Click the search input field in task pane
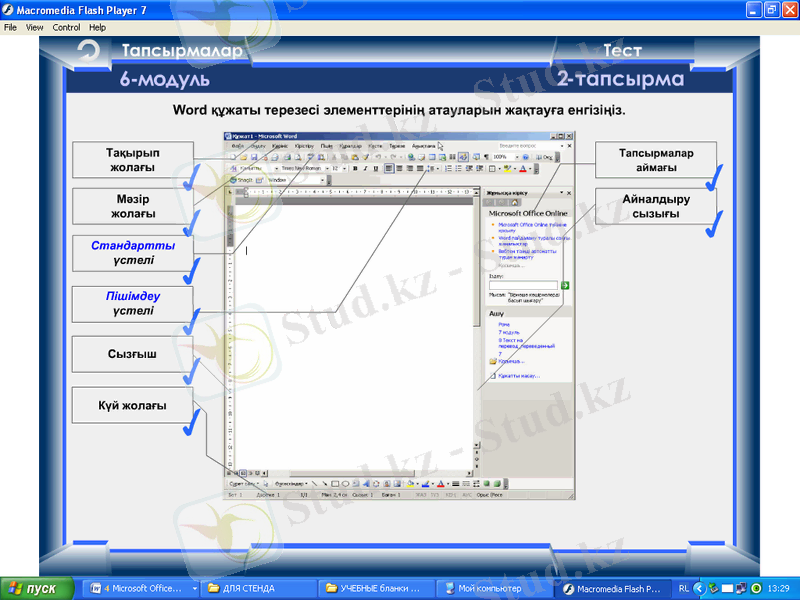 pyautogui.click(x=522, y=286)
